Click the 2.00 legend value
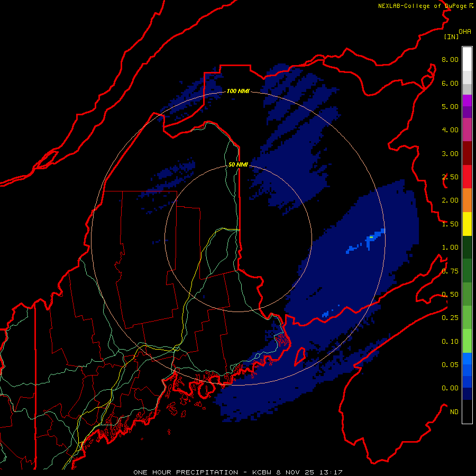This screenshot has width=476, height=476. click(450, 200)
